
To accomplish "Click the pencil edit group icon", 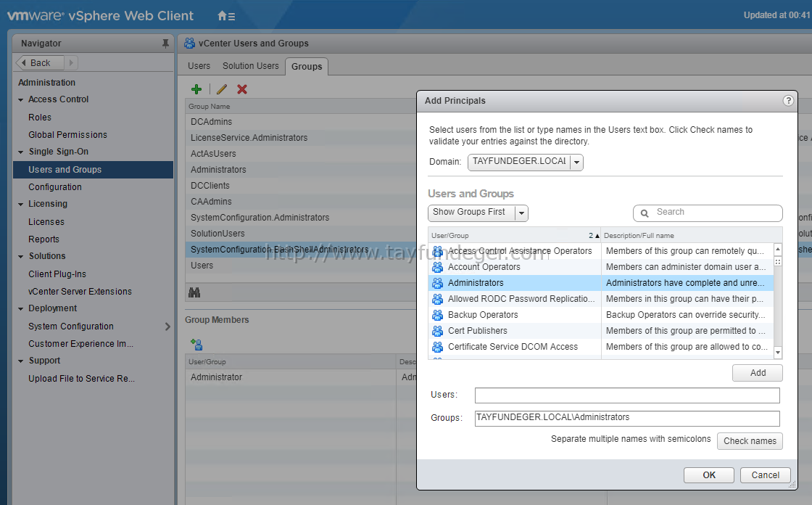I will [x=222, y=89].
